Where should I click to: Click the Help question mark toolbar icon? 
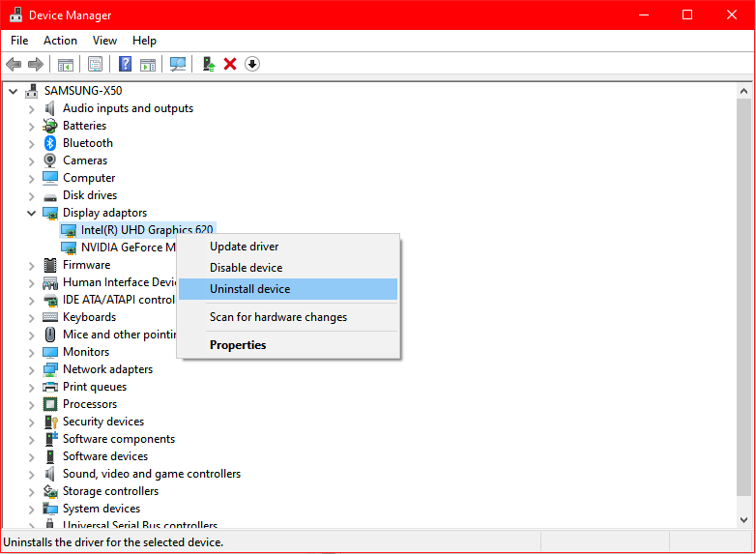coord(125,64)
